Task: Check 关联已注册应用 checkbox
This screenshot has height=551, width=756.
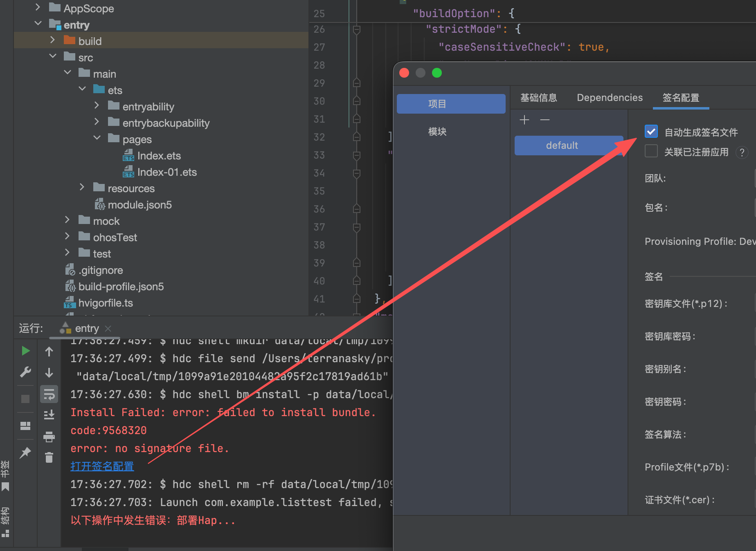Action: (651, 151)
